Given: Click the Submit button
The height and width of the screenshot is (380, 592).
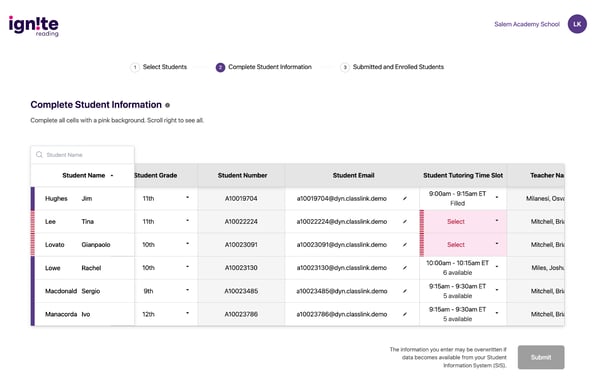Looking at the screenshot, I should pos(541,357).
